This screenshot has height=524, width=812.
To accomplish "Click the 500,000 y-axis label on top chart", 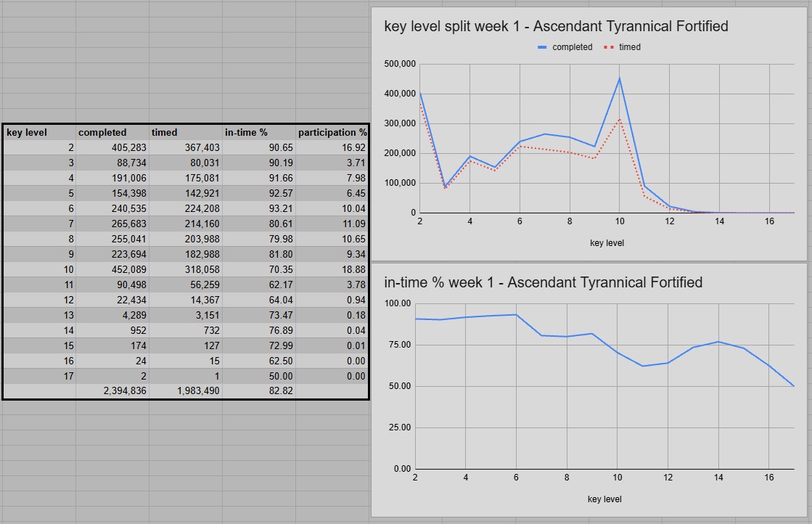I will pos(398,64).
